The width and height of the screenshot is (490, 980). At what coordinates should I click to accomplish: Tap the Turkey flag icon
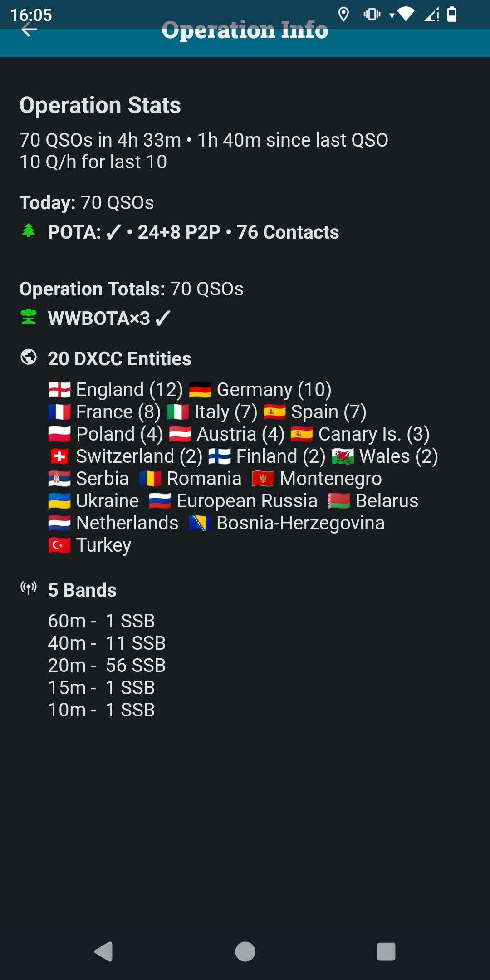click(59, 545)
